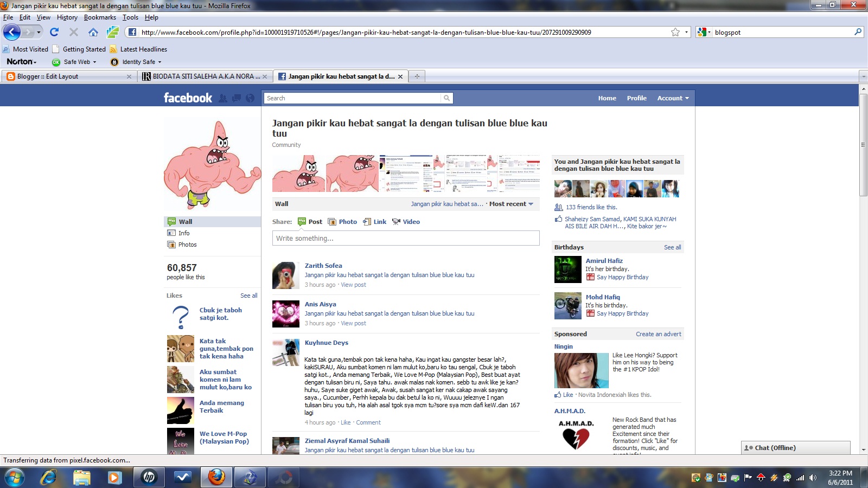Screen dimensions: 868x488
Task: Select the Photo share option
Action: click(x=342, y=222)
